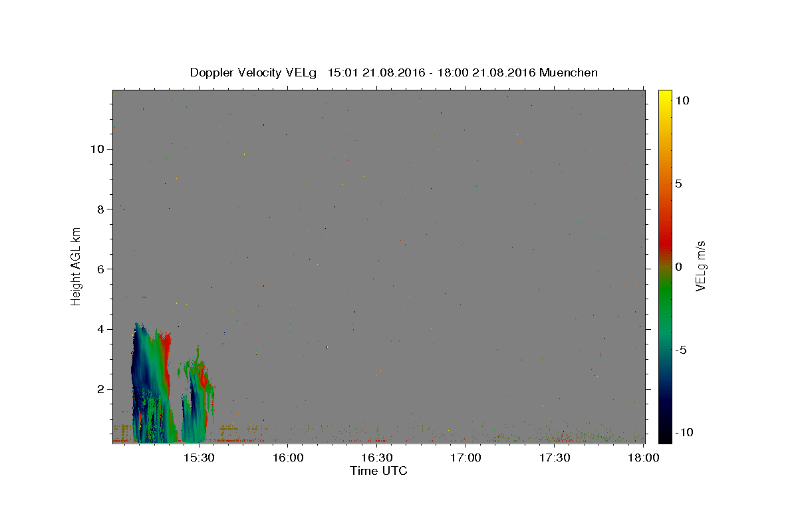Image resolution: width=798 pixels, height=532 pixels.
Task: Click the 17:00 time tick label
Action: pos(465,458)
